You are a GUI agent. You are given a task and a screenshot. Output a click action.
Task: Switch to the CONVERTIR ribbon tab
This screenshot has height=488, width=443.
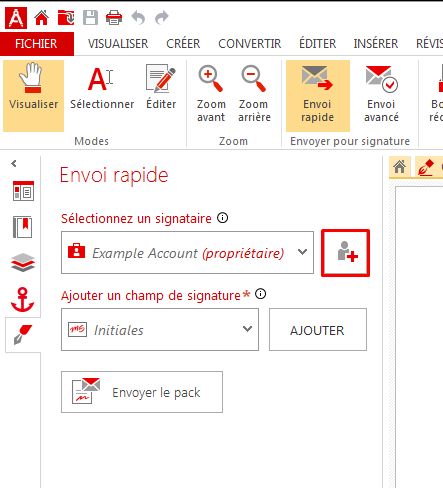point(250,44)
